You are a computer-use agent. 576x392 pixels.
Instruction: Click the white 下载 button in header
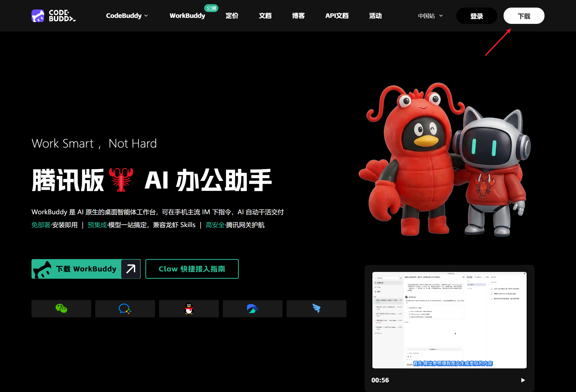[524, 16]
